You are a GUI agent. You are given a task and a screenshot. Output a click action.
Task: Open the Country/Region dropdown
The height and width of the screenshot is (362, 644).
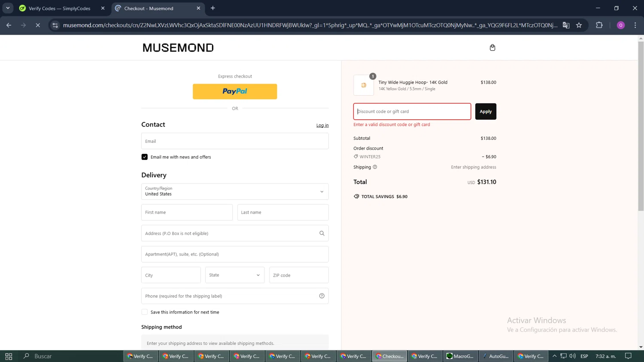235,192
